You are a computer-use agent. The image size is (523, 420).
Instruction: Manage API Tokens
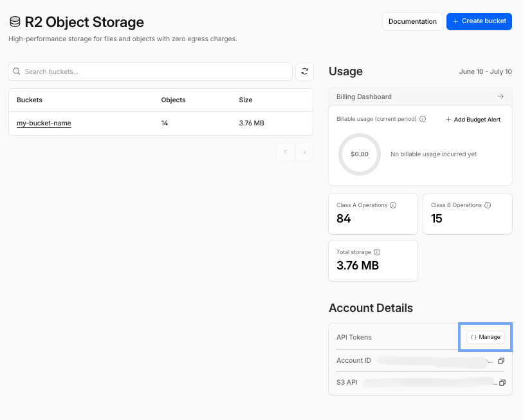pos(486,337)
